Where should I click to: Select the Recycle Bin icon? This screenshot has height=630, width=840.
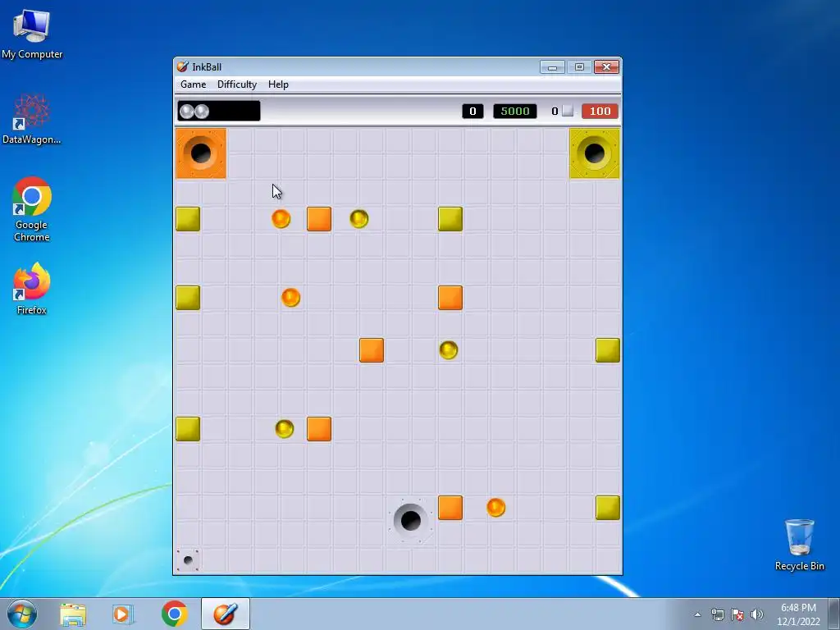click(x=799, y=545)
